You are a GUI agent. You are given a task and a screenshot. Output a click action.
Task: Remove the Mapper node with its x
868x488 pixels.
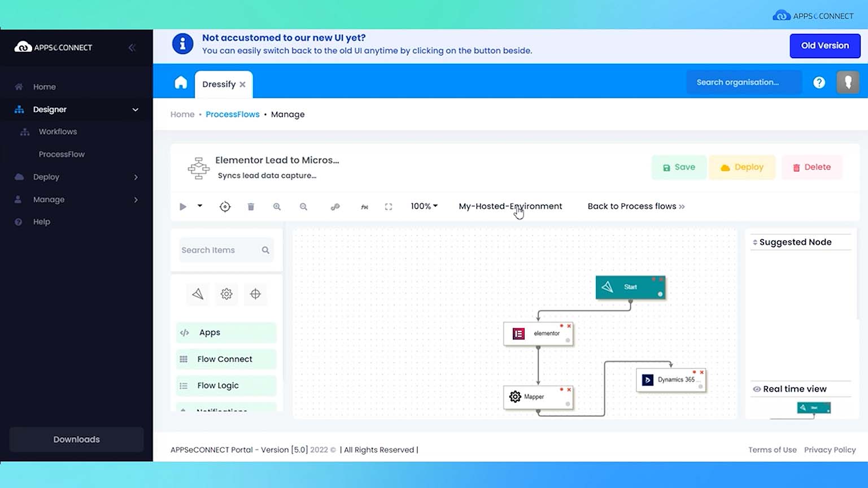(569, 390)
